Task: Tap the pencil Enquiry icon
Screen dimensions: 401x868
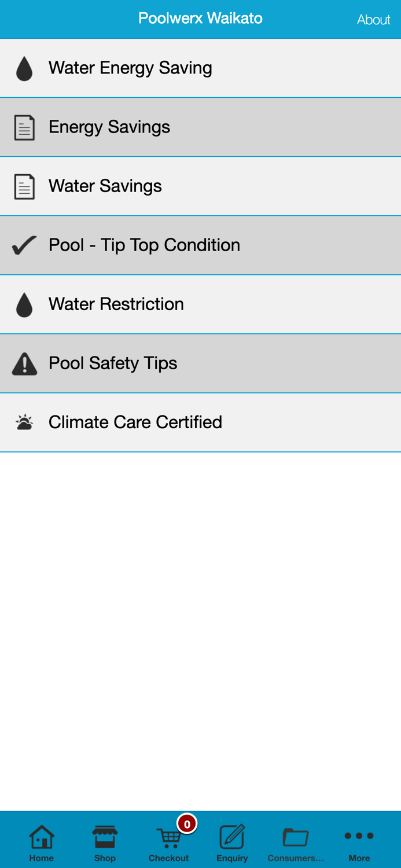Action: [x=232, y=836]
